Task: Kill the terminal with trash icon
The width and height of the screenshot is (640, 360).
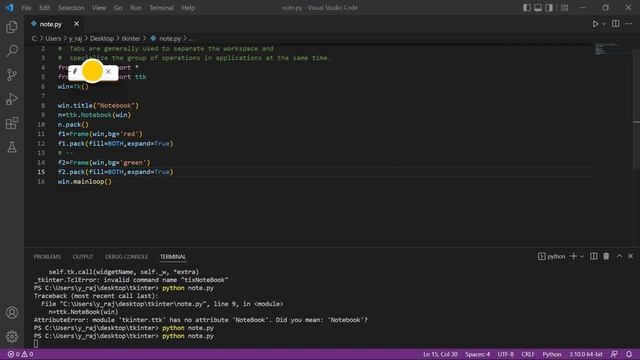Action: tap(606, 256)
